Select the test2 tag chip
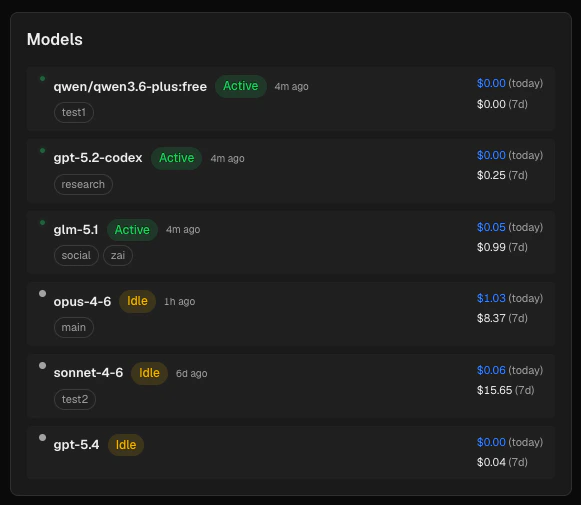This screenshot has width=581, height=505. pos(75,399)
